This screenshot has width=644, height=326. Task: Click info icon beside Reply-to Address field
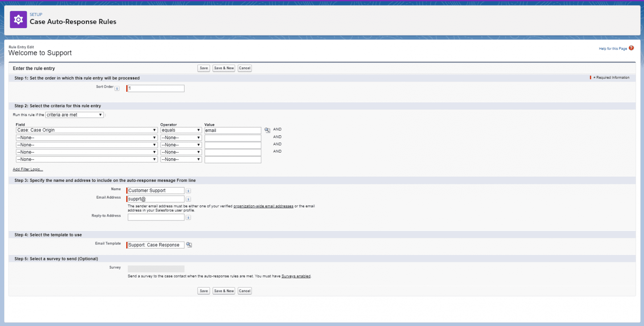click(x=188, y=217)
